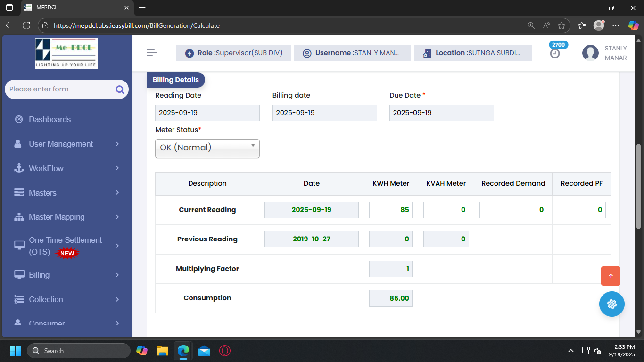This screenshot has width=644, height=362.
Task: Add this page to browser favorites star
Action: (561, 25)
